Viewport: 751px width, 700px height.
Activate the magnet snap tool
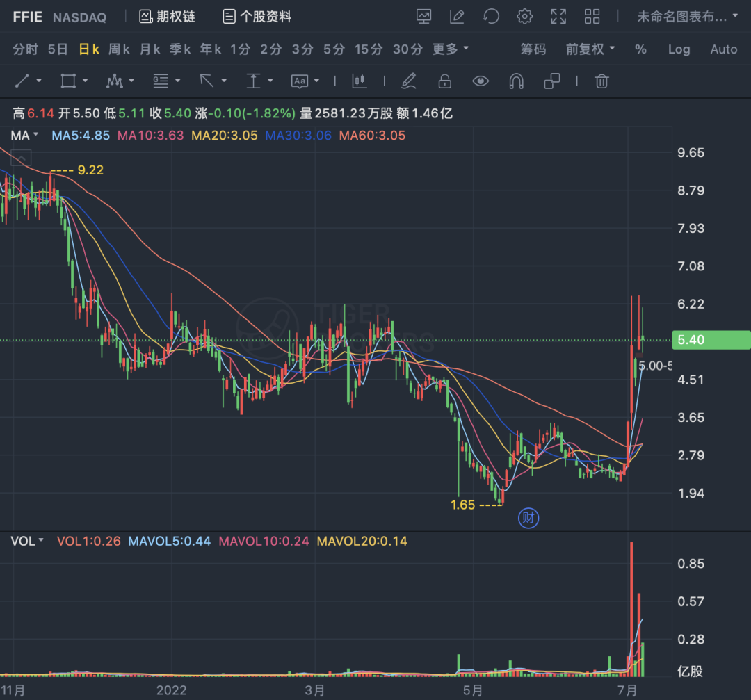[516, 81]
